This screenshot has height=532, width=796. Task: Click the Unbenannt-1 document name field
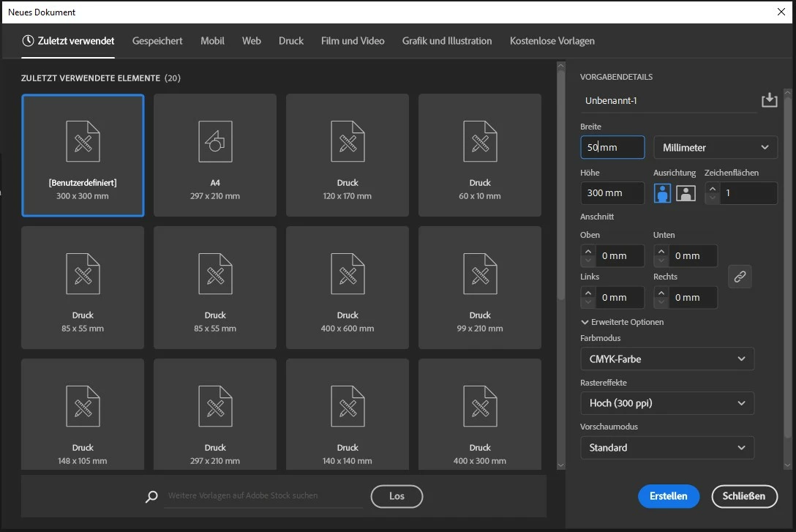point(668,100)
